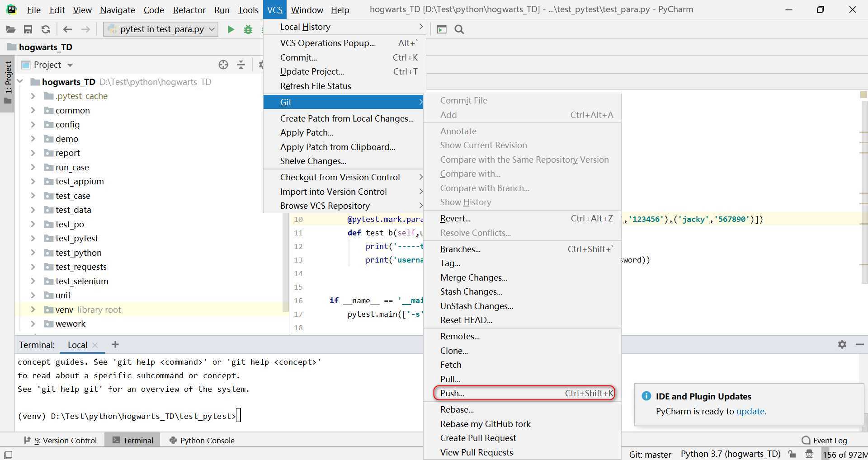This screenshot has height=460, width=868.
Task: Choose Remotes... in Git submenu
Action: [x=522, y=336]
